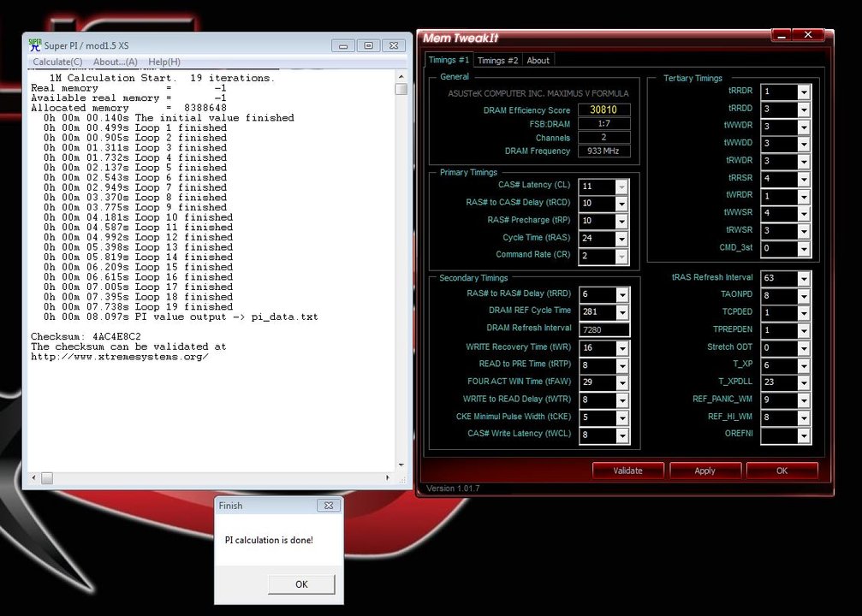The image size is (862, 616).
Task: Open the T_XP dropdown
Action: 804,366
